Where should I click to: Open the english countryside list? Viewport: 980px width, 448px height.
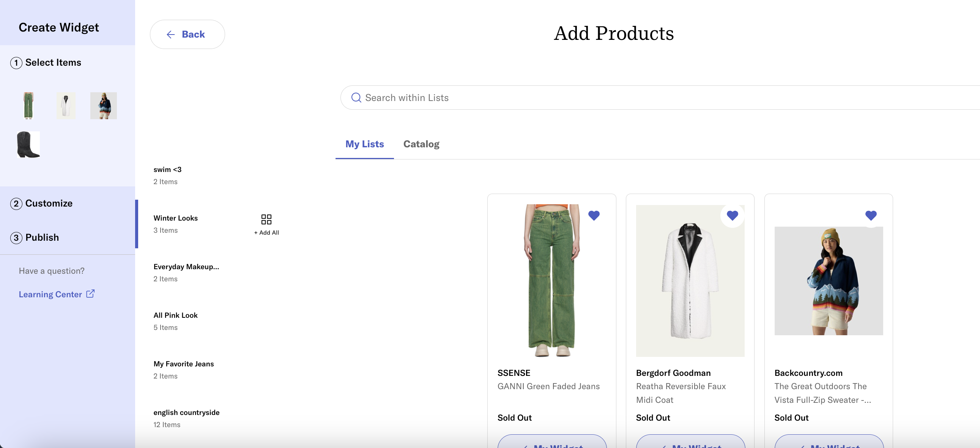186,418
